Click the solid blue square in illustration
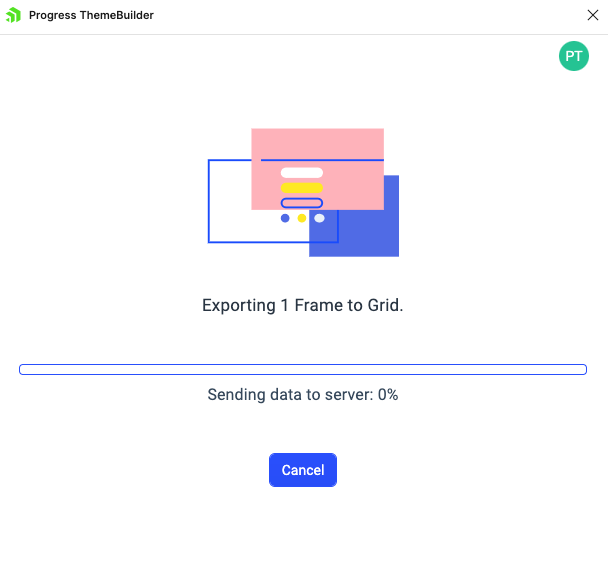The height and width of the screenshot is (564, 608). [368, 233]
